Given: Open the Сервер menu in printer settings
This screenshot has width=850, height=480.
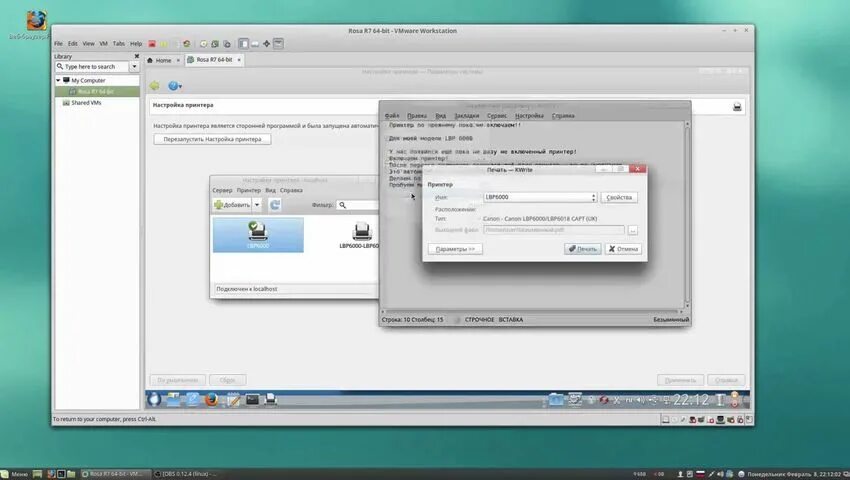Looking at the screenshot, I should (x=222, y=190).
